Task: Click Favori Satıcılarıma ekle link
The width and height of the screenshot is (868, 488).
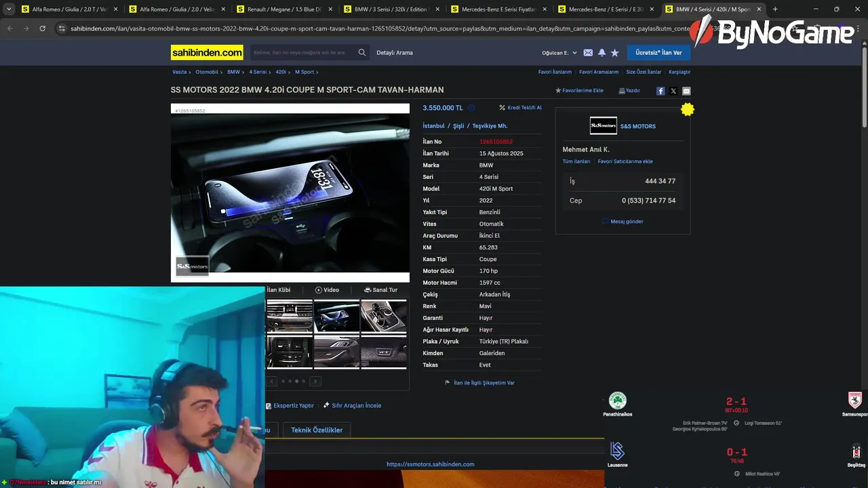Action: point(625,161)
